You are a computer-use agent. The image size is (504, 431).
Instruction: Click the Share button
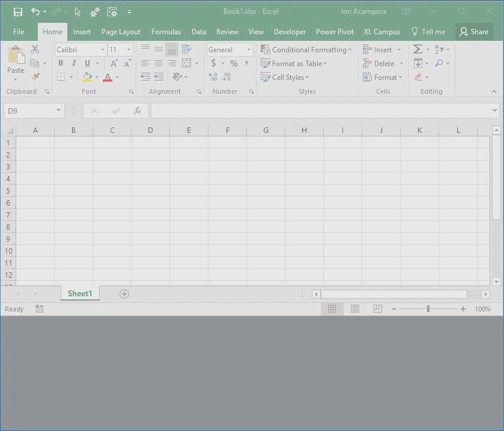[474, 32]
